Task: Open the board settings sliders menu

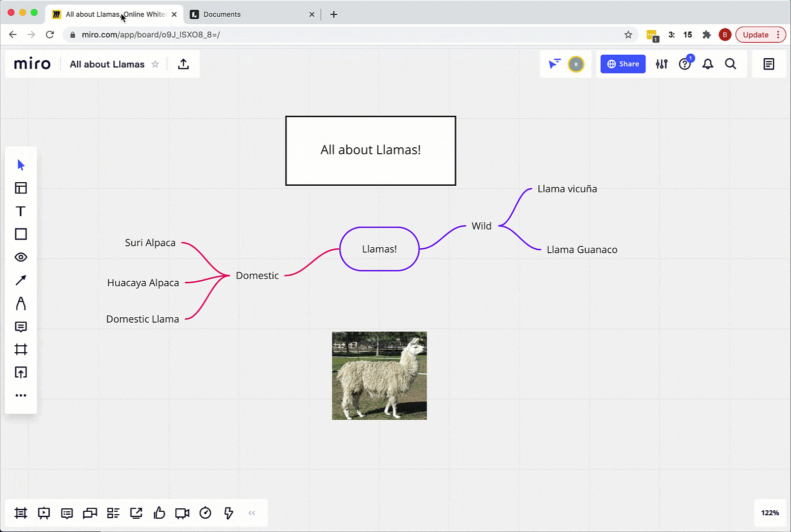Action: 661,64
